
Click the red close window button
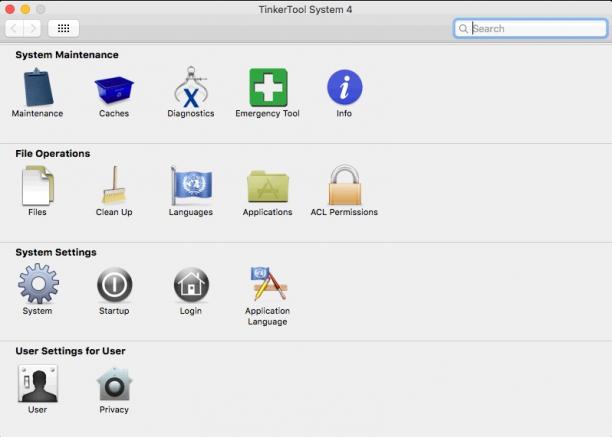point(10,9)
